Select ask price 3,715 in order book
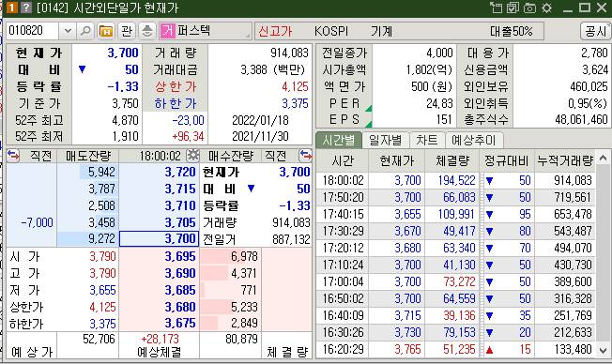 coord(160,189)
